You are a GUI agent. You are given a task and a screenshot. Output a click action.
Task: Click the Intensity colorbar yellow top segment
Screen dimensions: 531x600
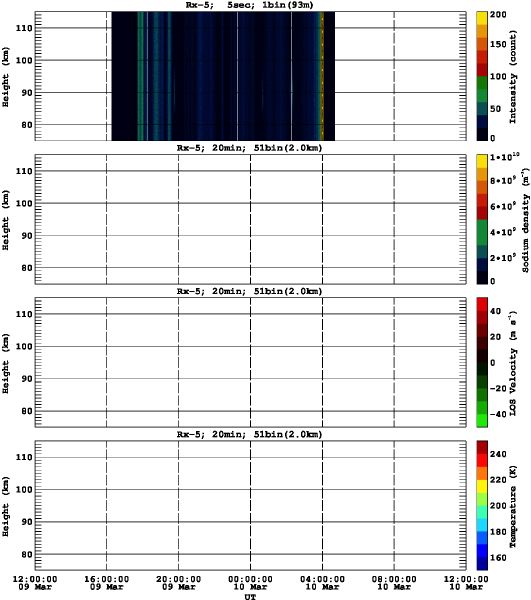click(x=482, y=18)
